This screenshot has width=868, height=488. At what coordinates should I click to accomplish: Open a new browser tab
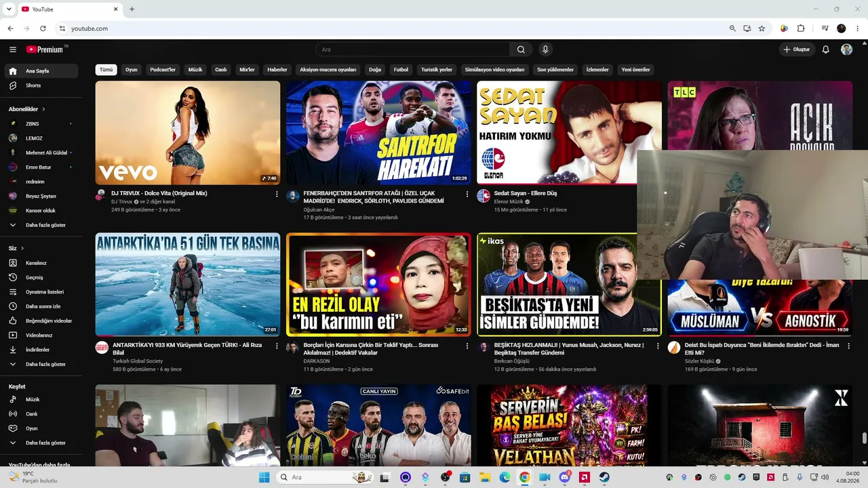pyautogui.click(x=132, y=9)
